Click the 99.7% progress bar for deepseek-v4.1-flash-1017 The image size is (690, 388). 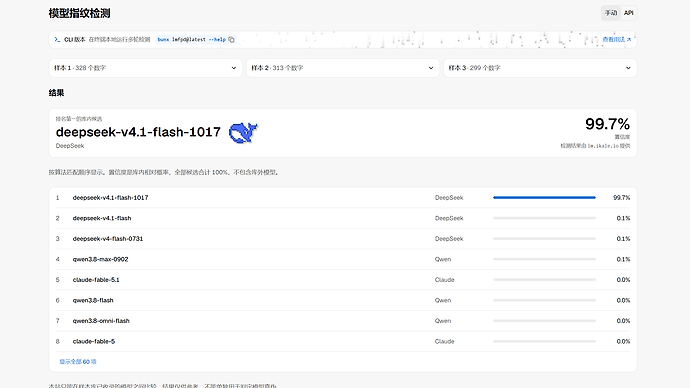coord(544,198)
